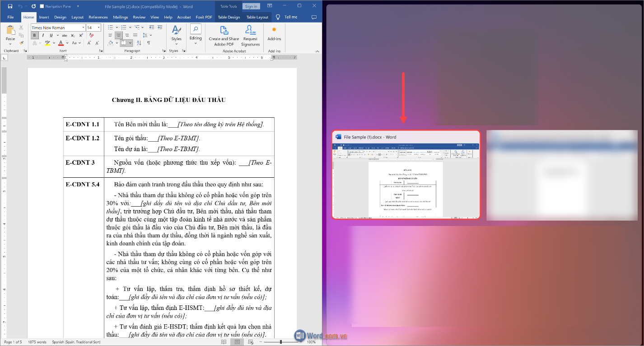Screen dimensions: 644x346
Task: Open the References ribbon tab
Action: [98, 17]
